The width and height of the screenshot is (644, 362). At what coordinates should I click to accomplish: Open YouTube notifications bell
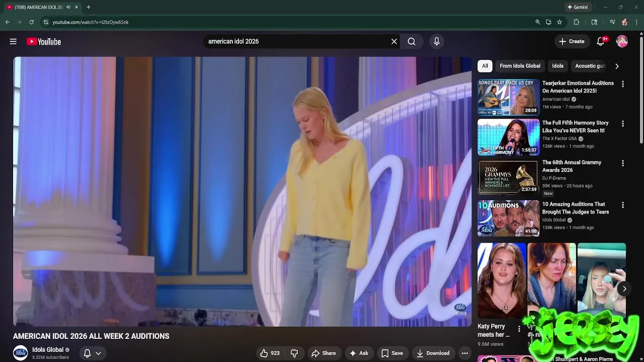coord(601,42)
